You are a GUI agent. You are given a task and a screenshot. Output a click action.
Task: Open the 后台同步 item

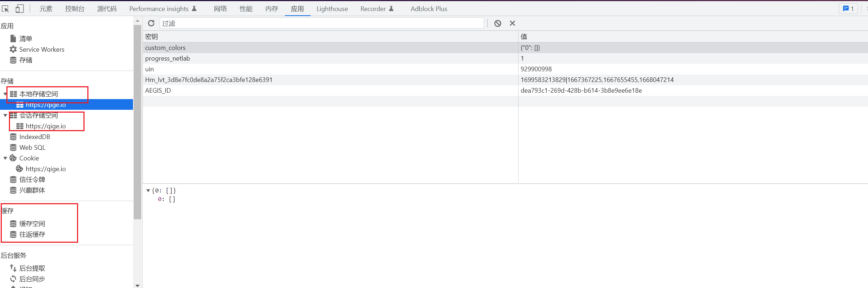coord(27,279)
